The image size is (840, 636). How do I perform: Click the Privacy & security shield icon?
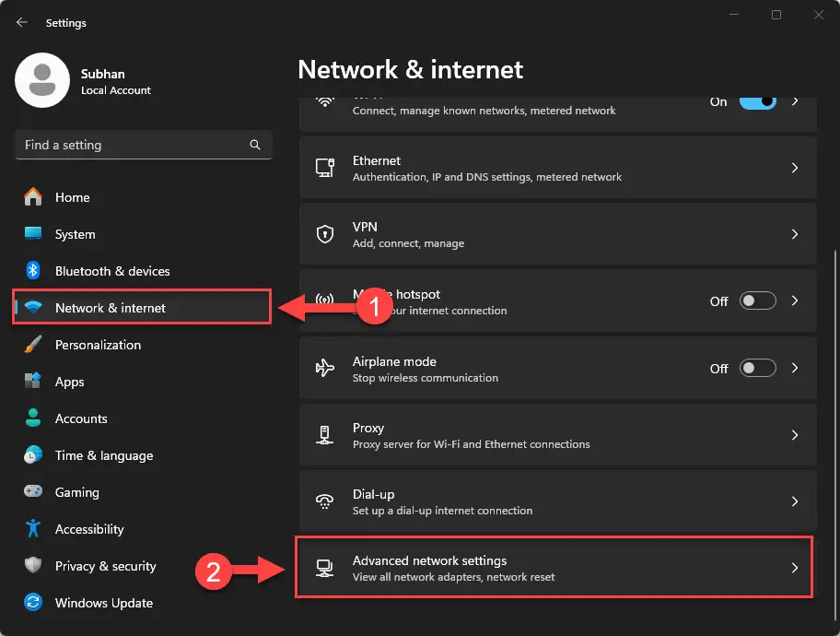click(x=34, y=566)
